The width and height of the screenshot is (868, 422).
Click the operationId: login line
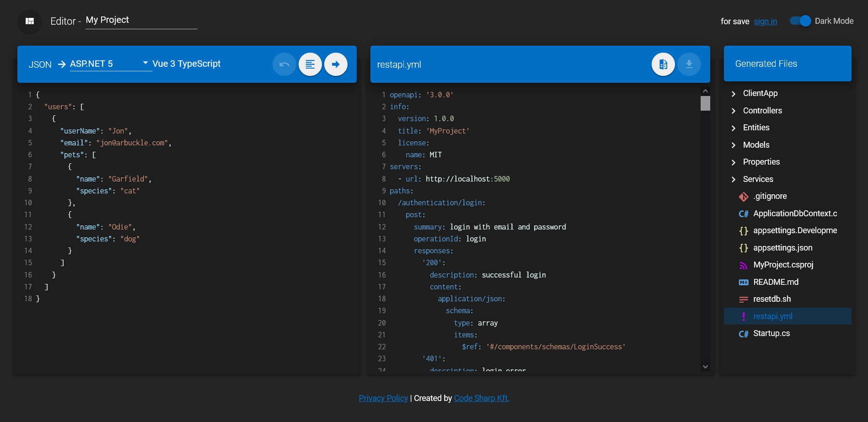450,239
